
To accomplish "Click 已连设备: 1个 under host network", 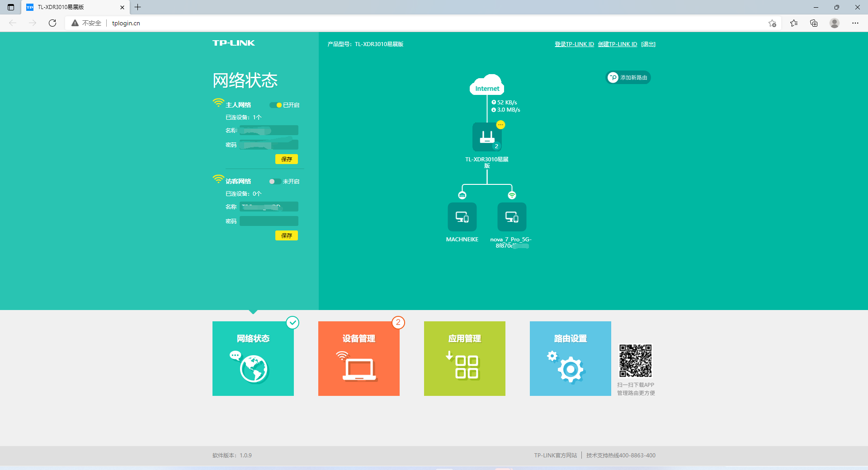I will click(x=244, y=117).
